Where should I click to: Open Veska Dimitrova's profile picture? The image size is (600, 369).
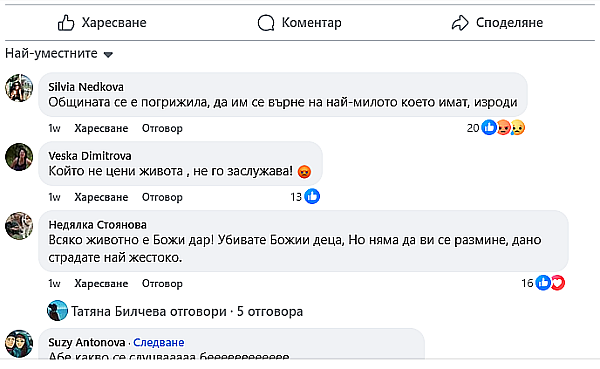click(x=19, y=157)
